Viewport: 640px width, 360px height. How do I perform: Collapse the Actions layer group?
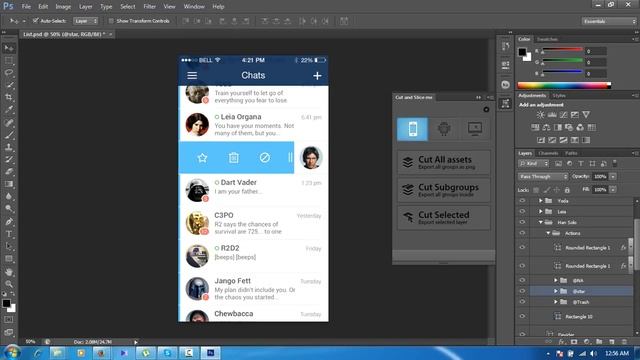pos(548,233)
